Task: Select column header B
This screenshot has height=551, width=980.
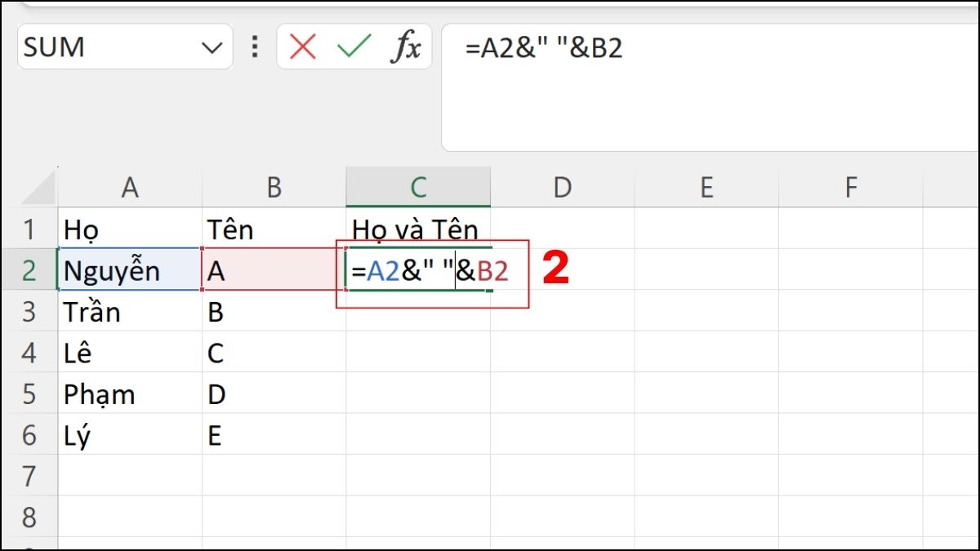Action: pos(274,186)
